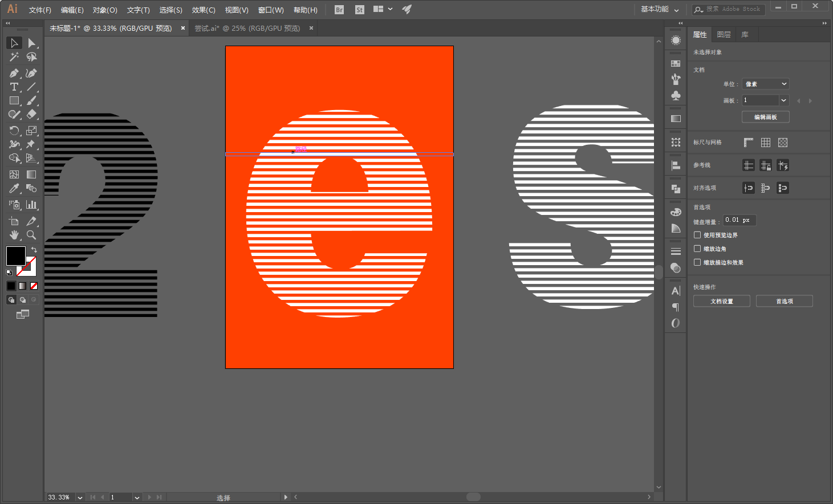Collapse the left tools panel arrows
Viewport: 833px width, 504px height.
(7, 23)
